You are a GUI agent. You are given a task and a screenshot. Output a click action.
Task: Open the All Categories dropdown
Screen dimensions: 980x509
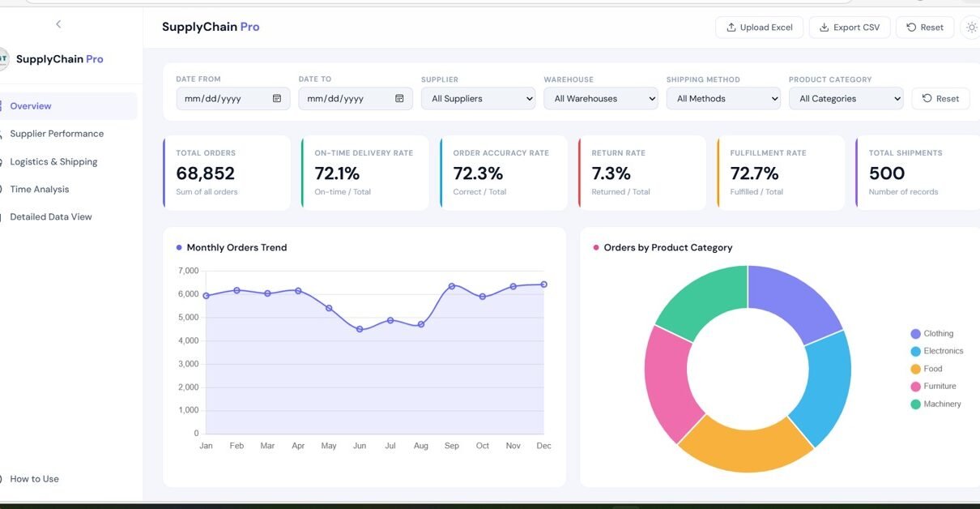[846, 99]
